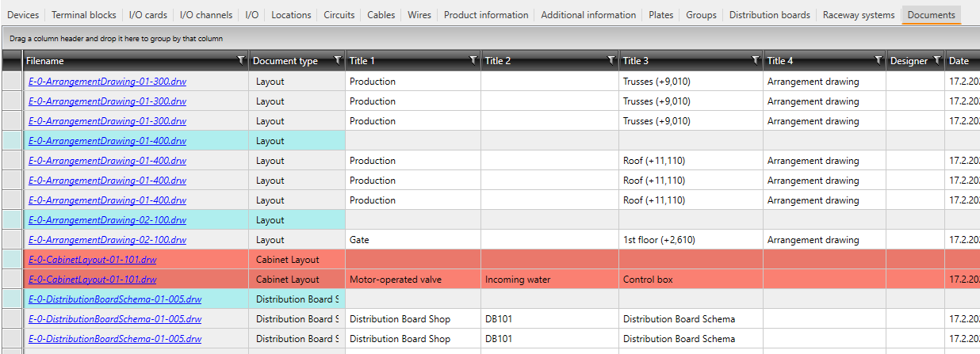Open the Terminal blocks tab

(x=83, y=15)
